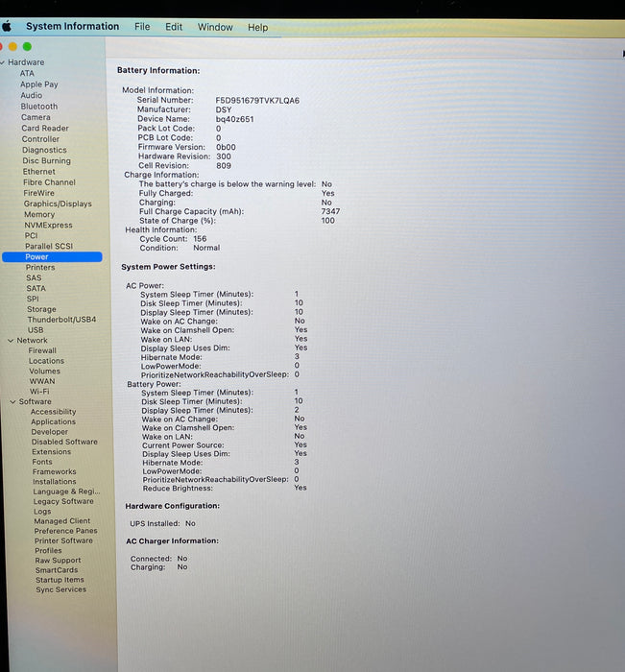This screenshot has height=672, width=625.
Task: Select SAS in the sidebar
Action: tap(34, 277)
